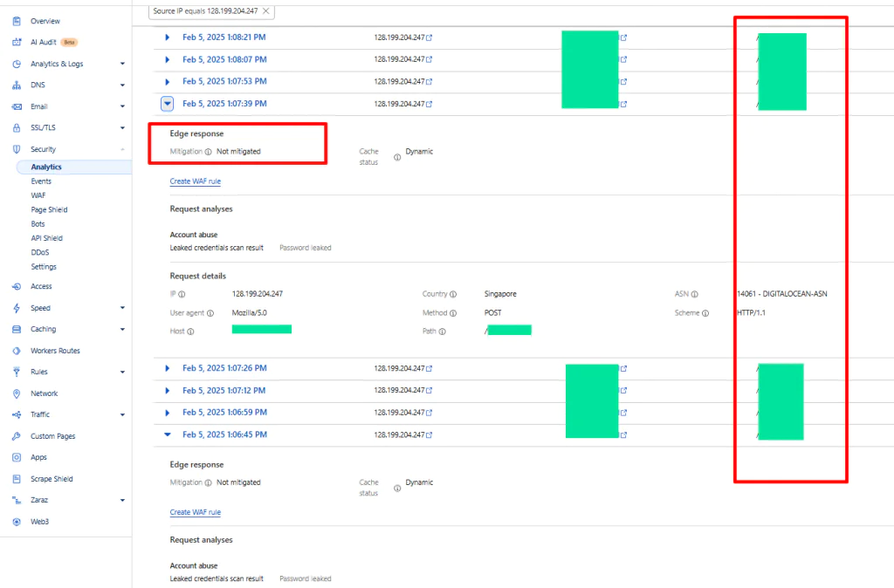Click the DNS network icon
This screenshot has height=588, width=894.
click(x=17, y=85)
